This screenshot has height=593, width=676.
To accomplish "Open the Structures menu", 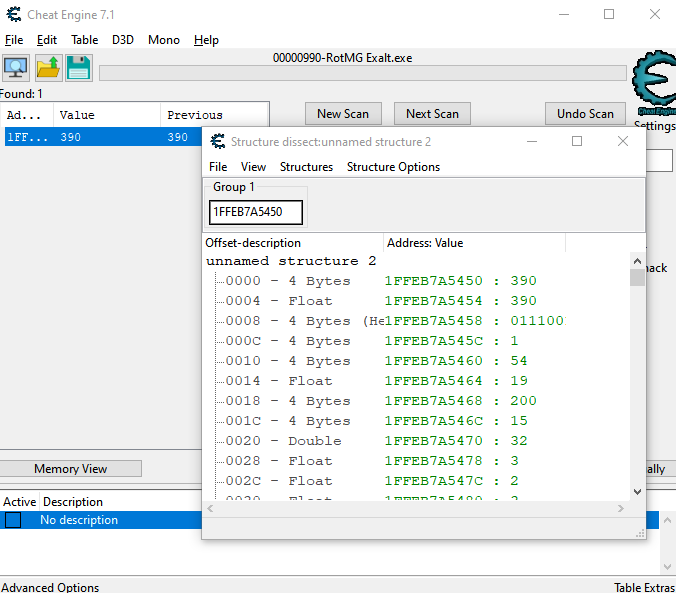I will (x=306, y=167).
